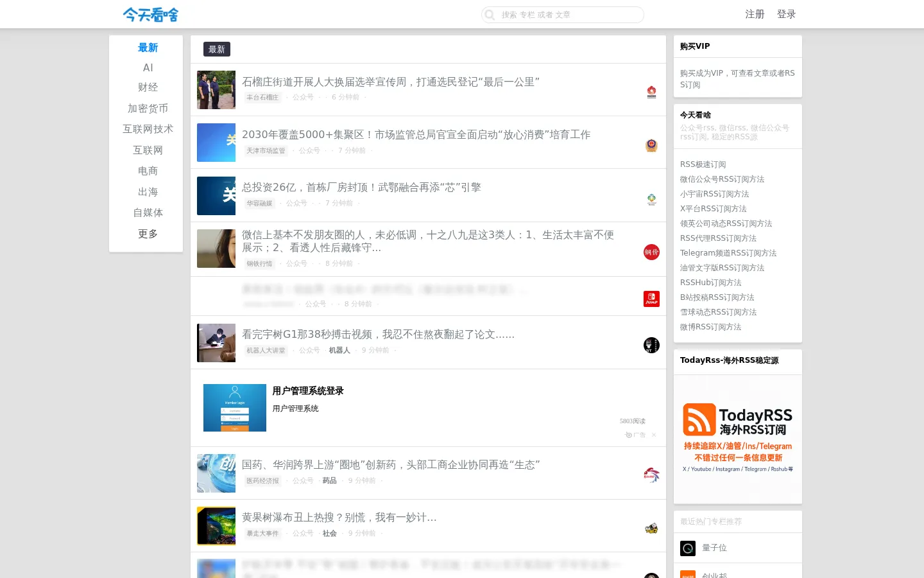This screenshot has width=924, height=578.
Task: Open 钢铁行情 red avatar icon
Action: pos(651,252)
